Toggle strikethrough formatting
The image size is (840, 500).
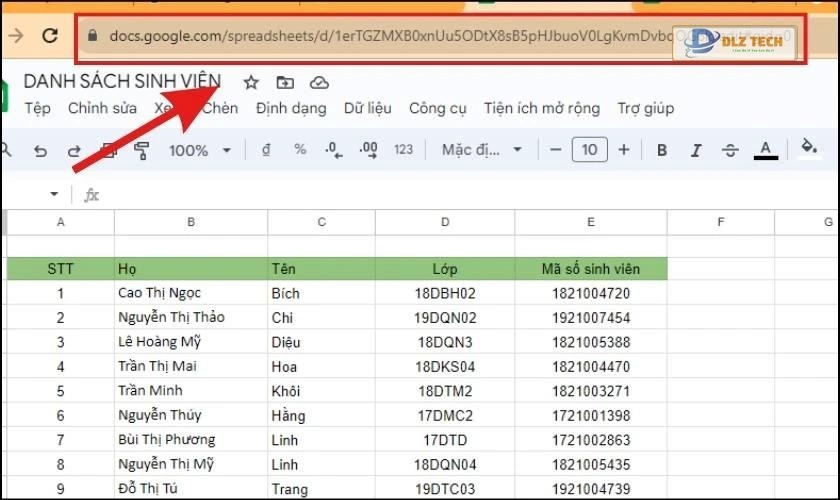click(x=730, y=151)
